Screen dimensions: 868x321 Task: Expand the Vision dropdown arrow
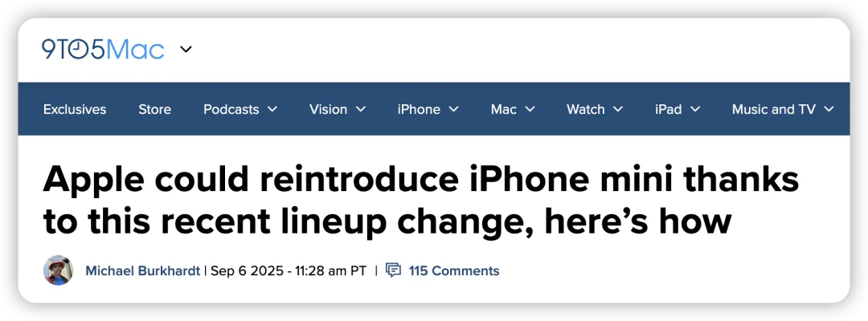point(360,109)
